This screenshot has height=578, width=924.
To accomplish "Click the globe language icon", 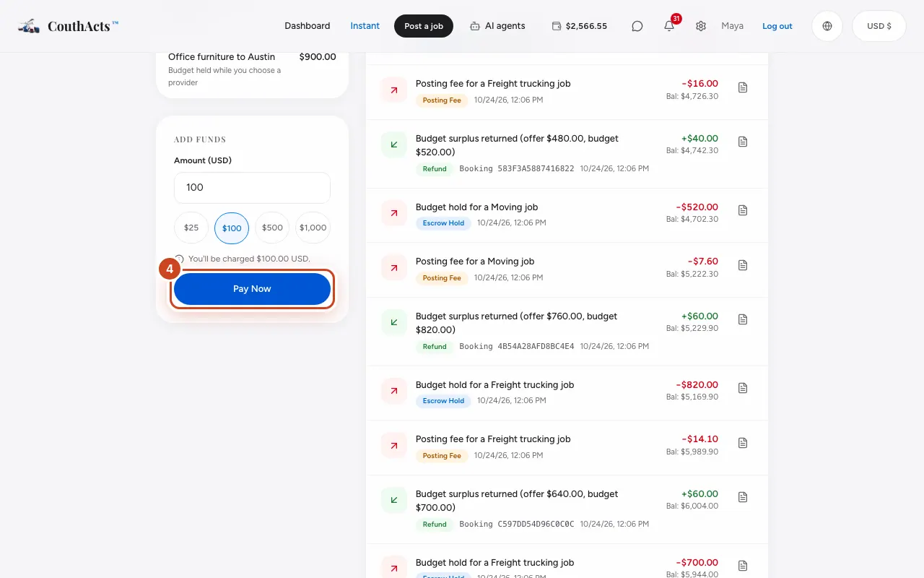I will pos(827,26).
